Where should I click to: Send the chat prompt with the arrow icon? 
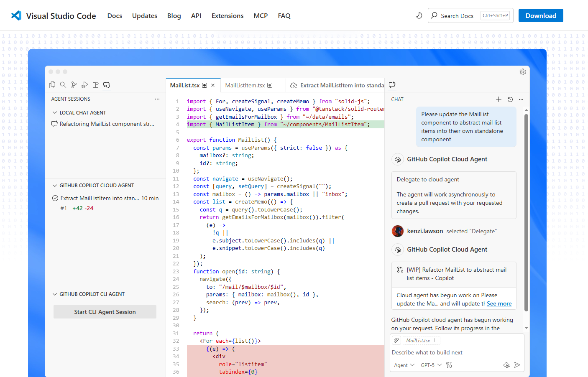pos(517,365)
